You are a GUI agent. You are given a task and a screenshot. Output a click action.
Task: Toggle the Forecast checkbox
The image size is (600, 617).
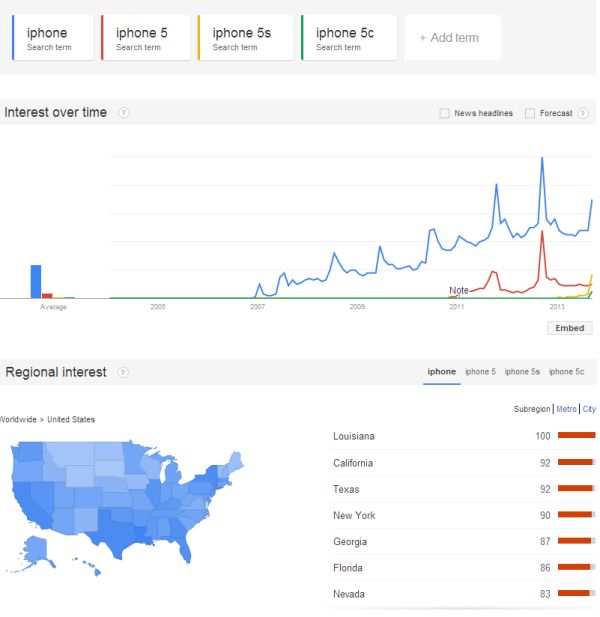point(530,113)
